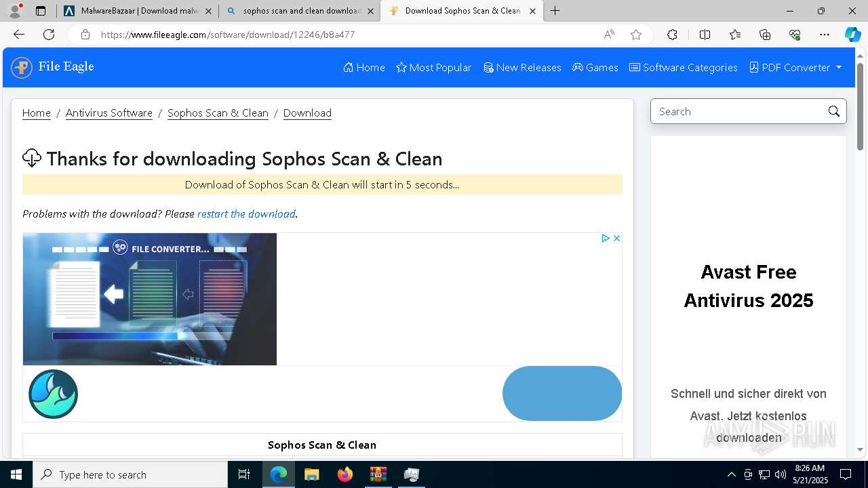Open the Extensions puzzle icon
Viewport: 868px width, 488px height.
pyautogui.click(x=672, y=35)
